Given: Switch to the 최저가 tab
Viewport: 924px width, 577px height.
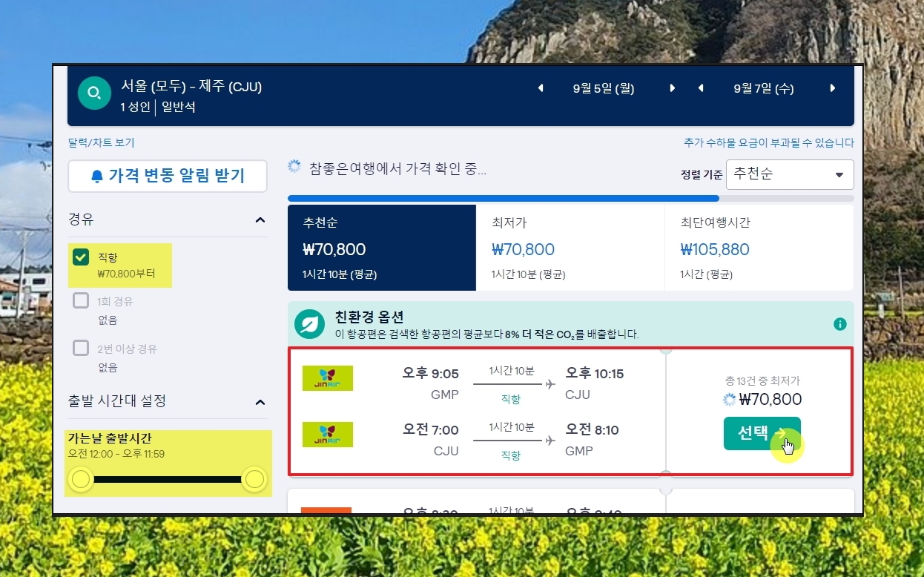Looking at the screenshot, I should click(570, 248).
